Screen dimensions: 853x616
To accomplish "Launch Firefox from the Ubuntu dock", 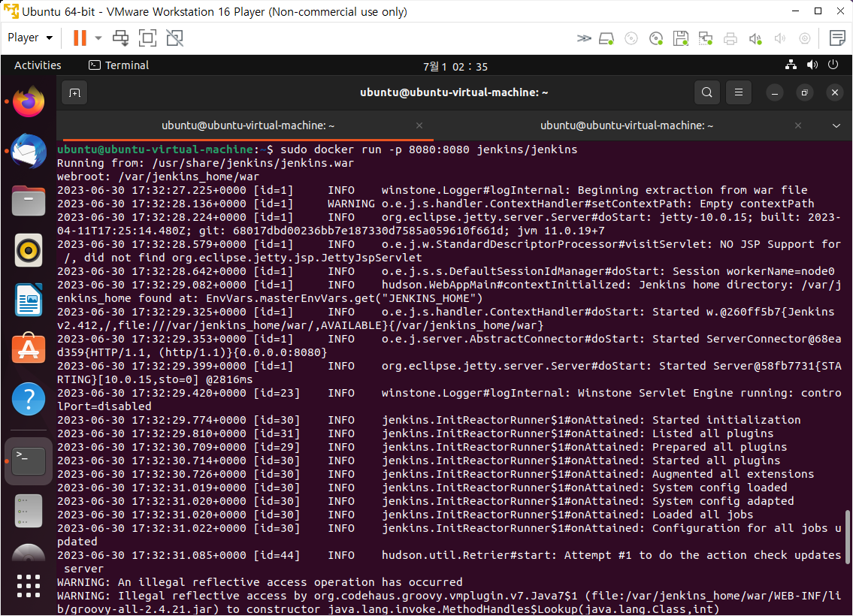I will click(x=29, y=101).
